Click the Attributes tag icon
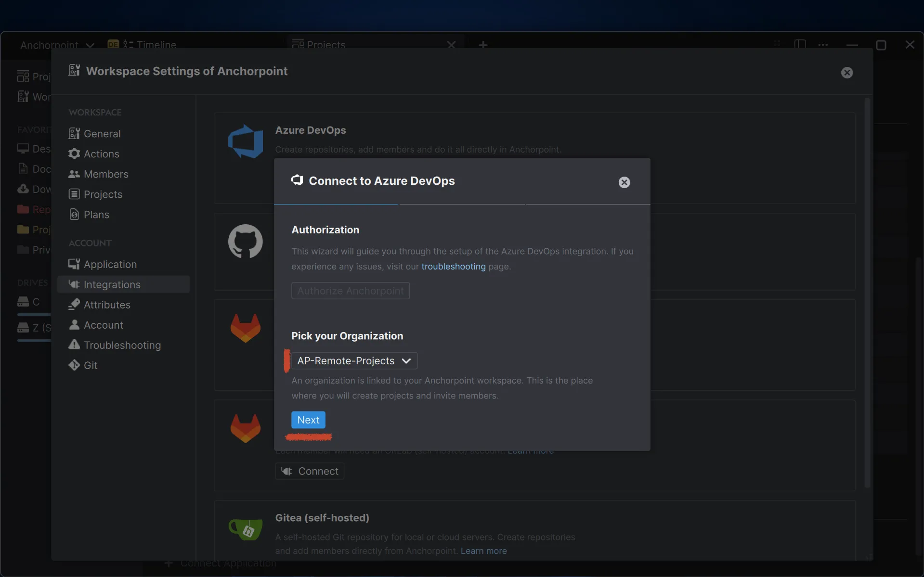 pos(74,305)
